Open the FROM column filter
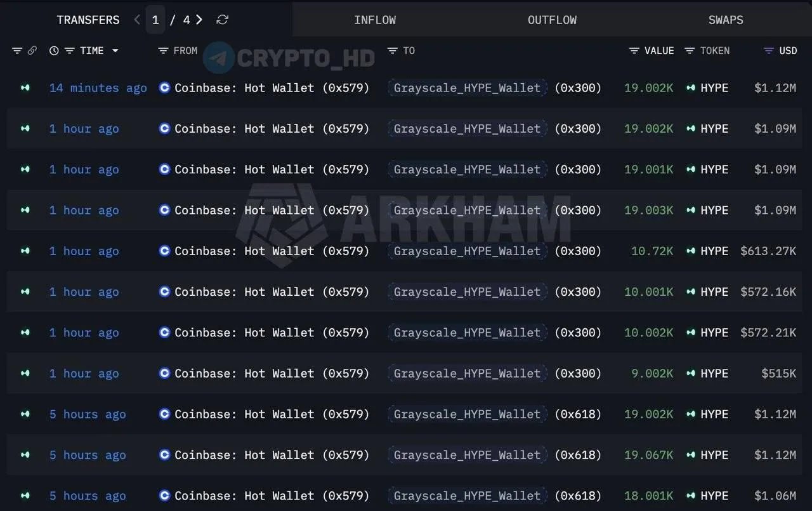812x511 pixels. click(163, 51)
